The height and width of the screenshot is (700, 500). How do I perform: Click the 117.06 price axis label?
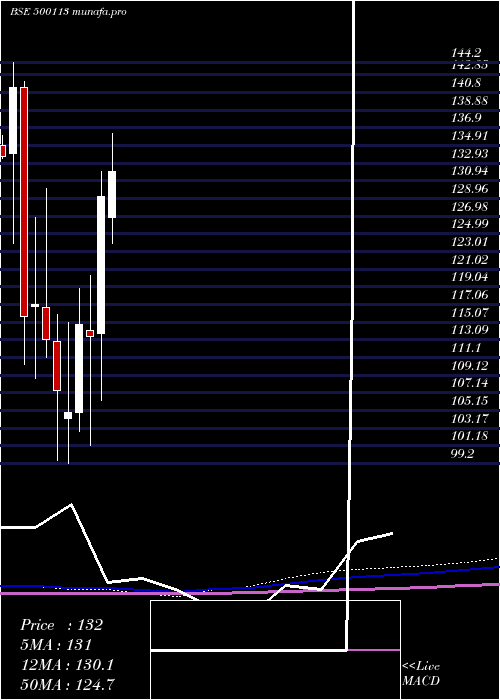click(470, 295)
